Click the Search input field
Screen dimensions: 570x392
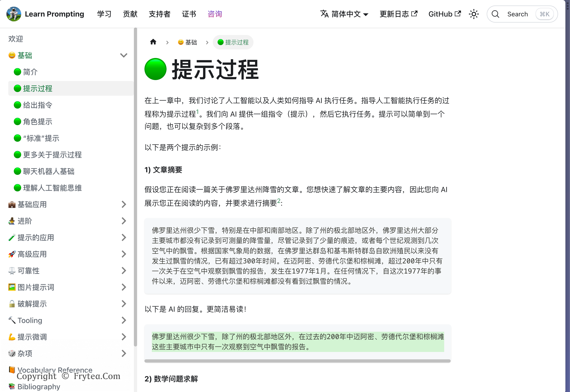click(517, 14)
